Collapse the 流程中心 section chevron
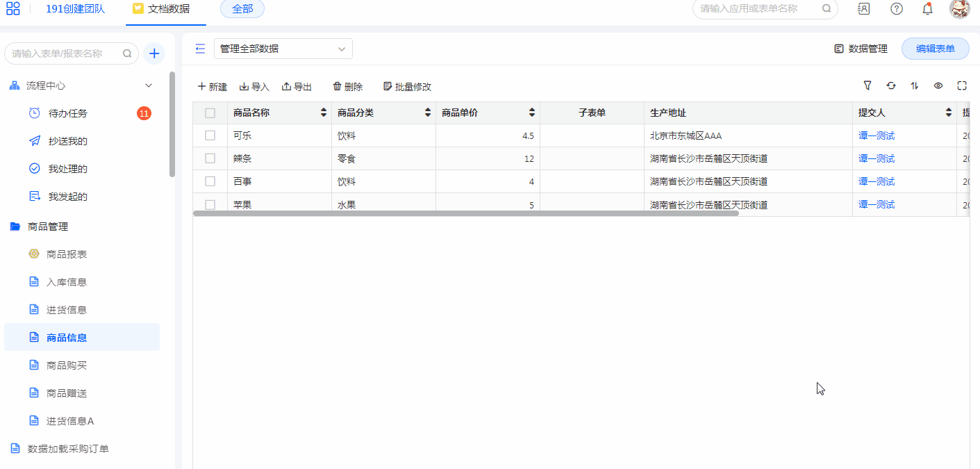980x469 pixels. [x=148, y=85]
